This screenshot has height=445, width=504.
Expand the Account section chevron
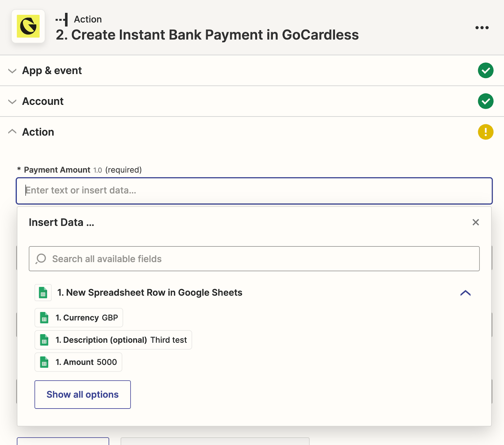[x=12, y=102]
